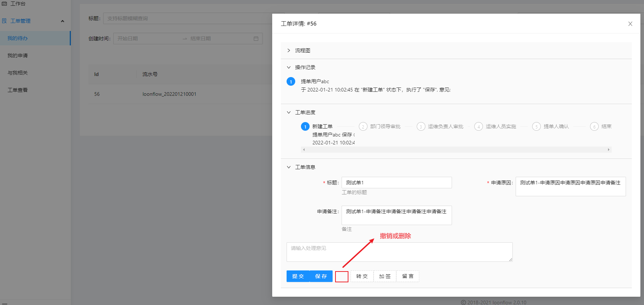The height and width of the screenshot is (305, 644).
Task: Click the 提交 button
Action: coord(298,276)
